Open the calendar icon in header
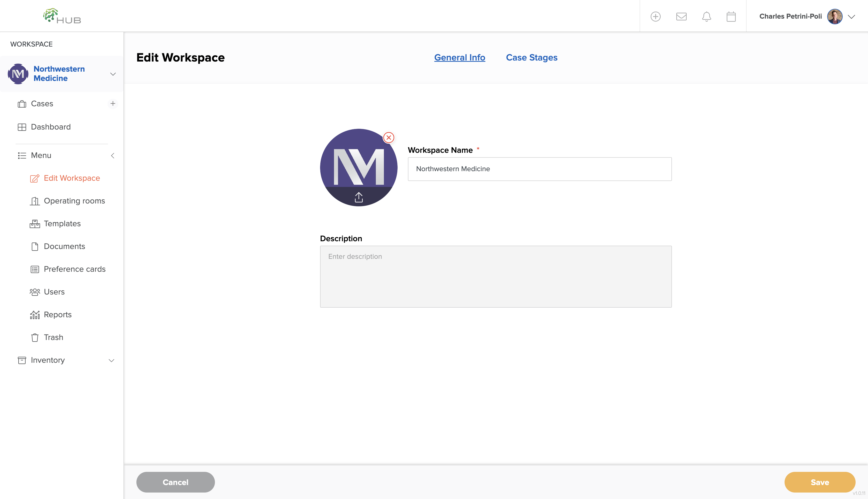Image resolution: width=868 pixels, height=499 pixels. (731, 17)
